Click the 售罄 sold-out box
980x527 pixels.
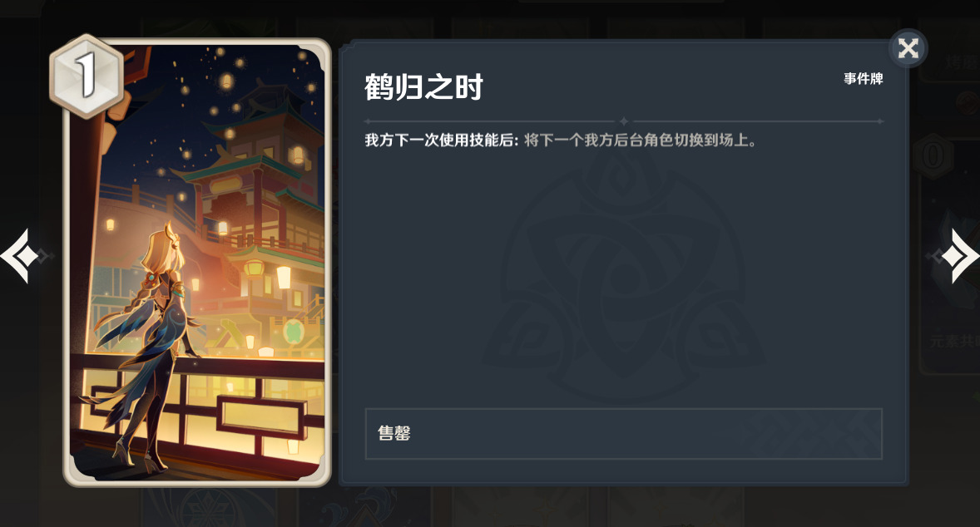[623, 434]
